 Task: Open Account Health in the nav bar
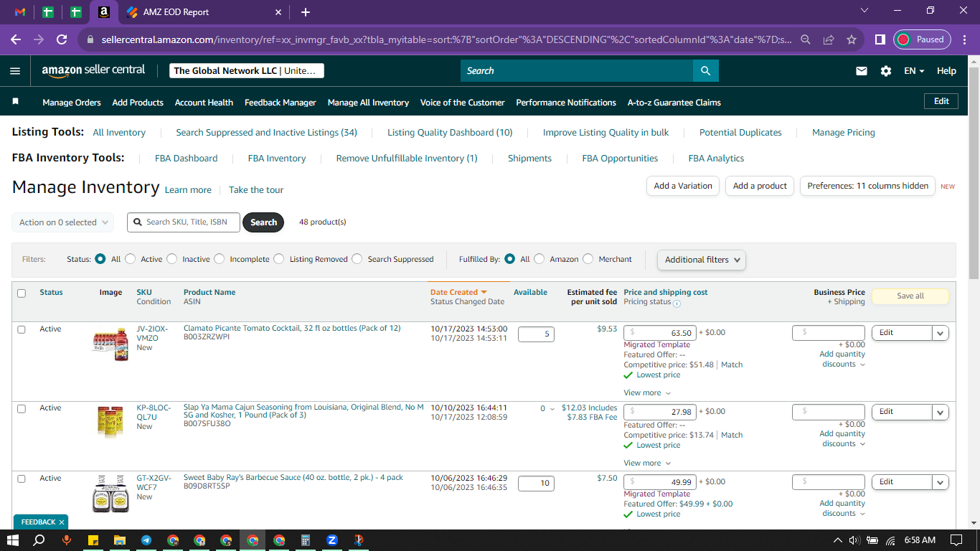(204, 103)
